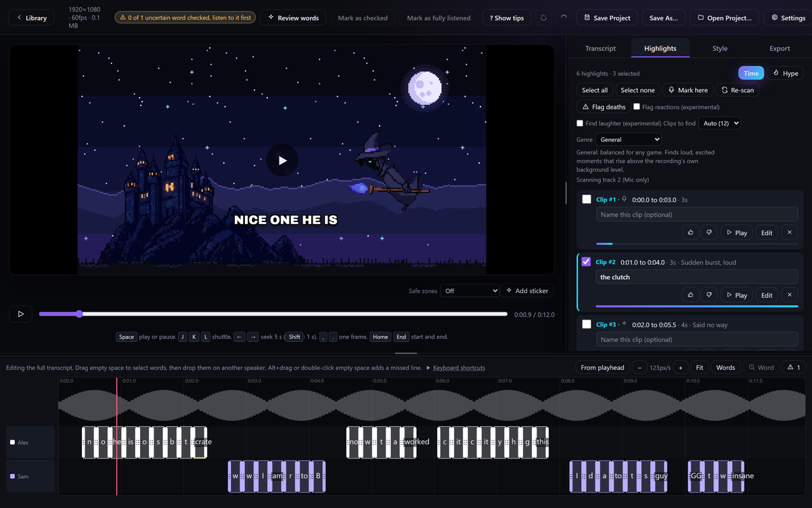This screenshot has width=812, height=508.
Task: Go back to the Library
Action: click(x=32, y=18)
